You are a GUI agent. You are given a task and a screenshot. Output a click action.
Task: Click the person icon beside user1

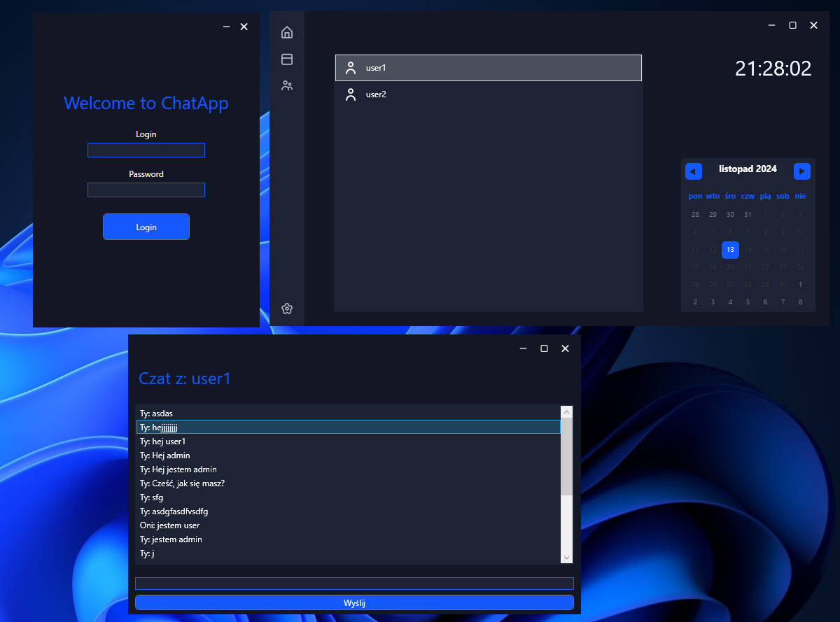[x=351, y=68]
